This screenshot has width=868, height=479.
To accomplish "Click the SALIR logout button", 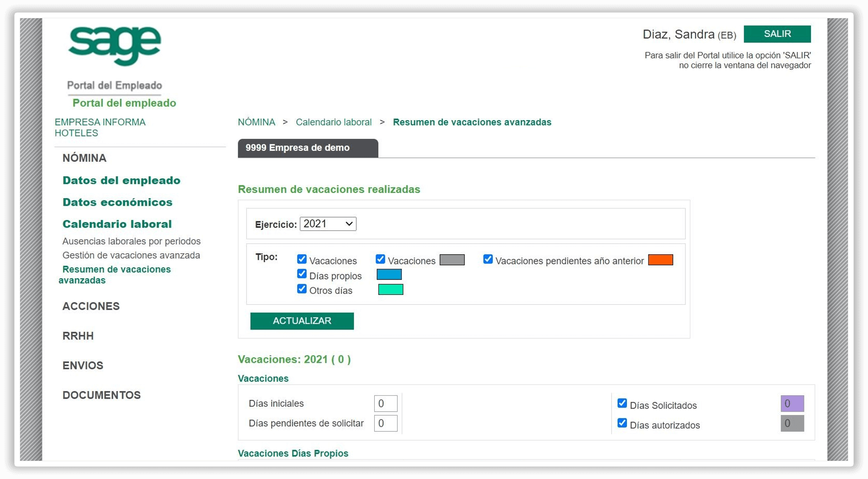I will [x=776, y=34].
